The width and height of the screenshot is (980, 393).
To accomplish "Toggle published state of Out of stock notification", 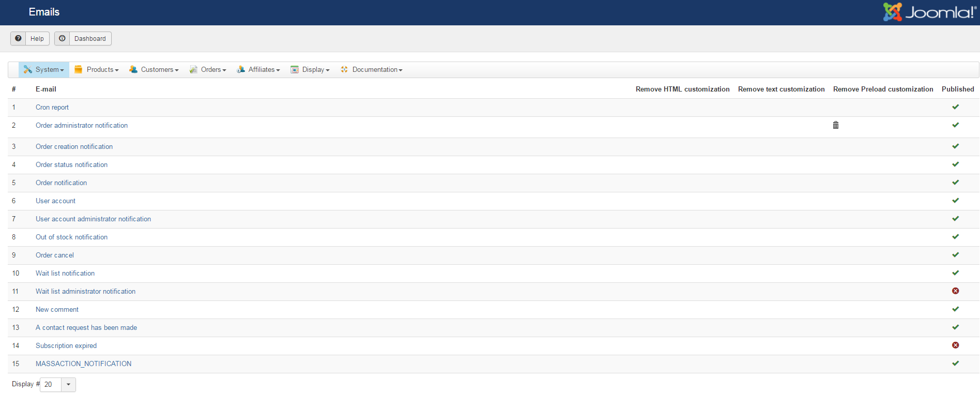I will click(956, 237).
